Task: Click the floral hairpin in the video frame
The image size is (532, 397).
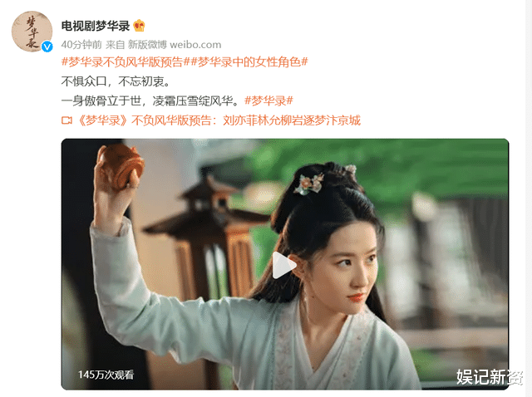Action: [308, 184]
